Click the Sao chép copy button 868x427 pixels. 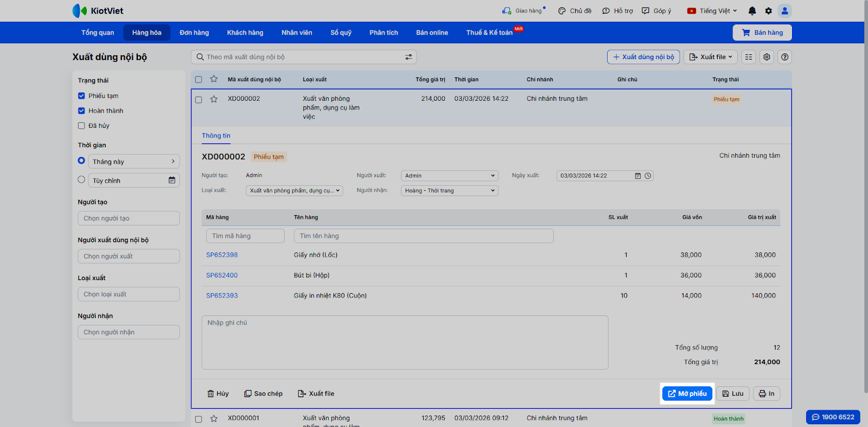tap(263, 393)
